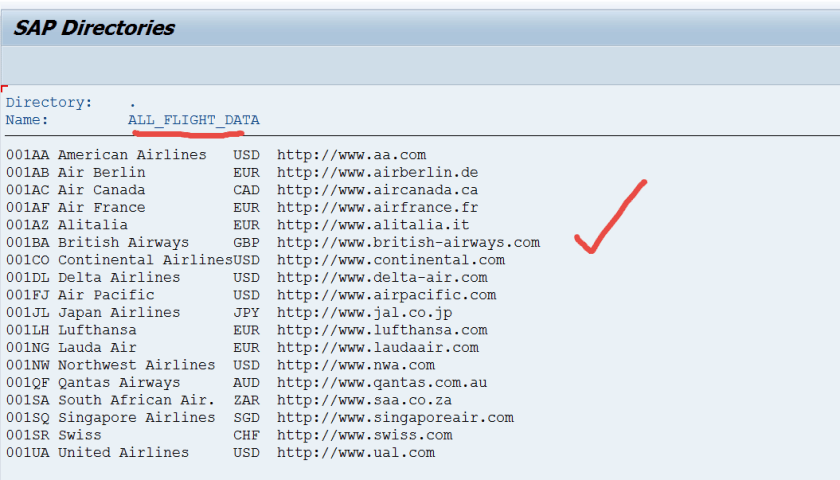Click the http://www.delta-air.com URL
This screenshot has width=840, height=480.
(x=382, y=278)
